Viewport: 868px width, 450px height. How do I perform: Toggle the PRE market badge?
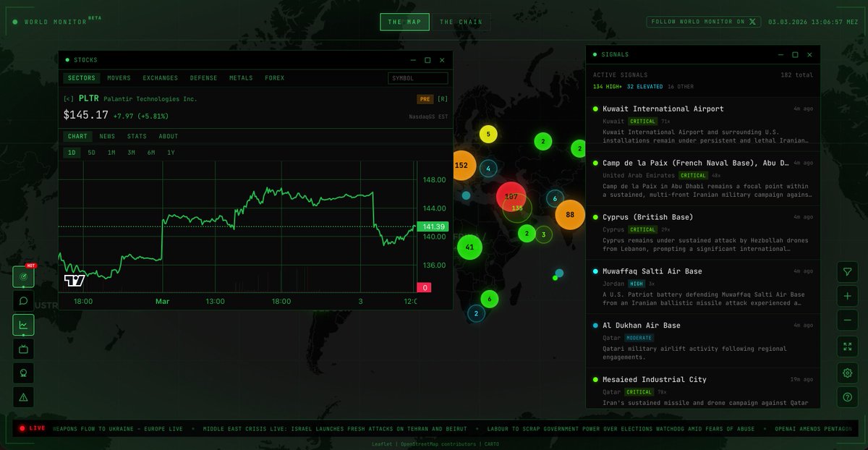tap(425, 99)
